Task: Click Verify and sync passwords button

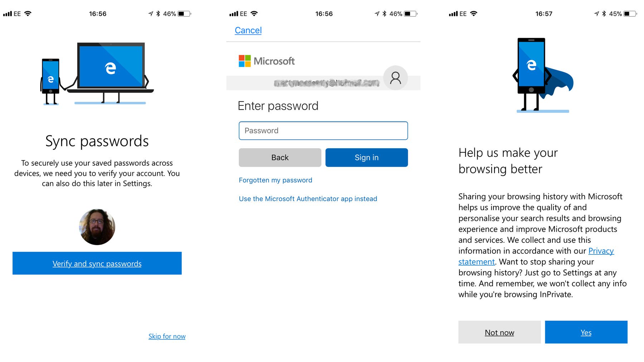Action: pos(97,263)
